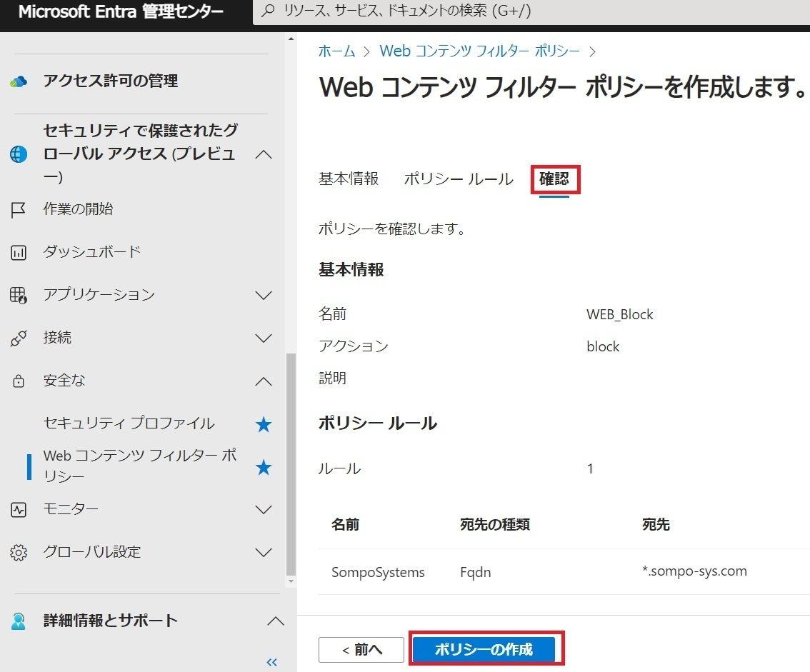
Task: Switch to the 基本情報 tab
Action: pos(349,179)
